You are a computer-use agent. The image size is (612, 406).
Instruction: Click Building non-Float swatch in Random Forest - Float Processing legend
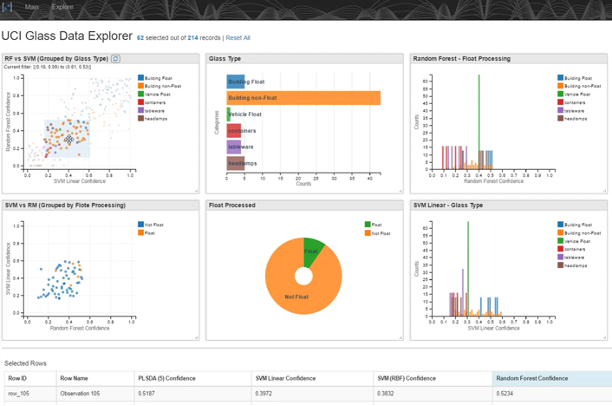coord(560,86)
